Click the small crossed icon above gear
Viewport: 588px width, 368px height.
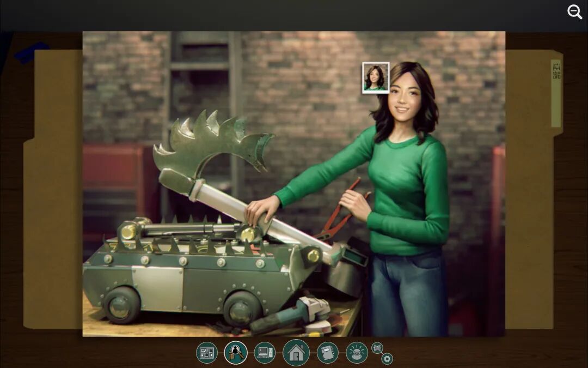coord(377,348)
